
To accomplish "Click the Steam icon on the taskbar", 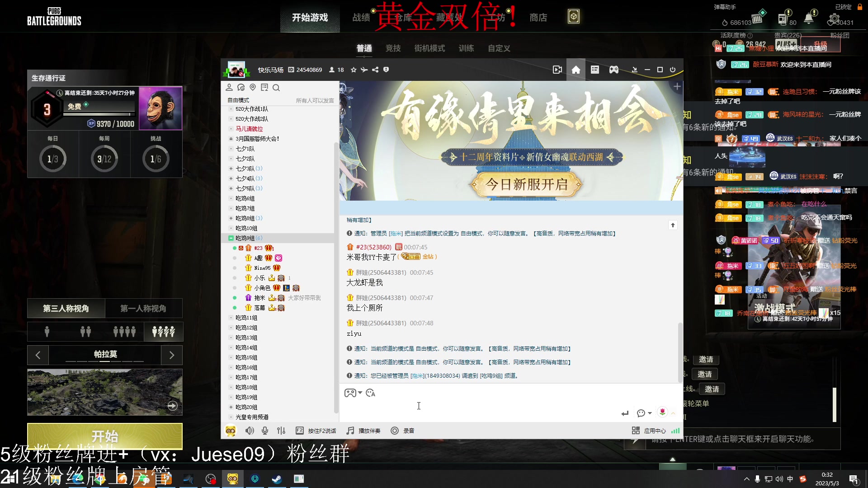I will pos(277,479).
